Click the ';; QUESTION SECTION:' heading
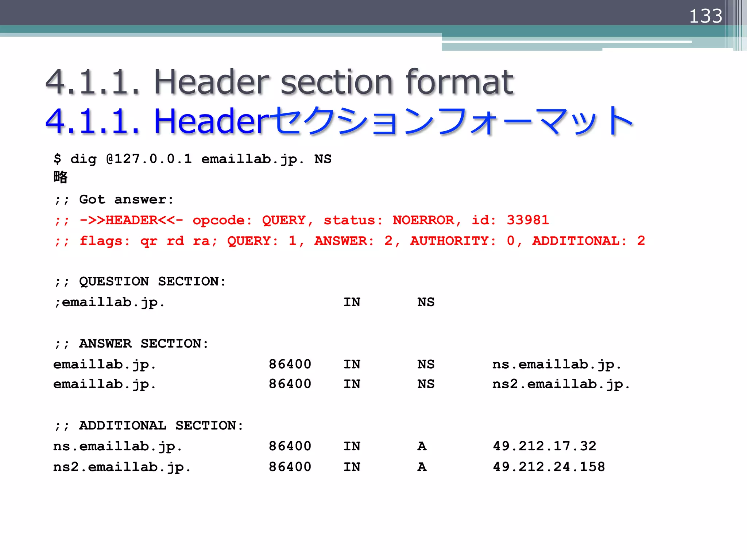The image size is (747, 560). pyautogui.click(x=140, y=281)
